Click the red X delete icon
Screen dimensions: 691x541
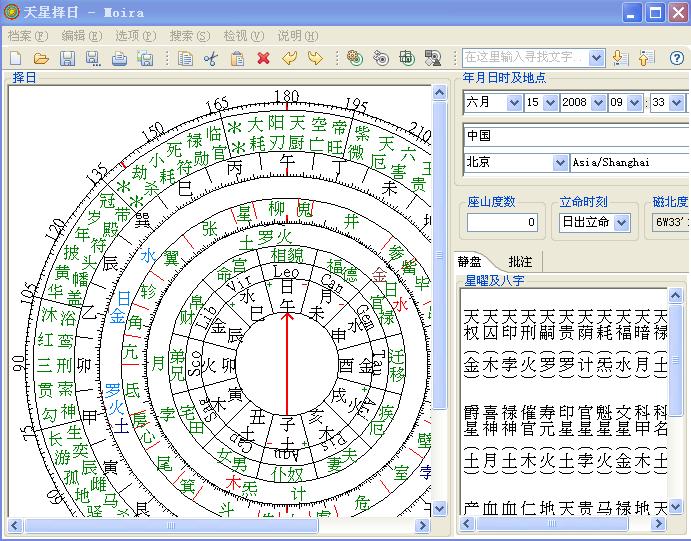point(263,59)
